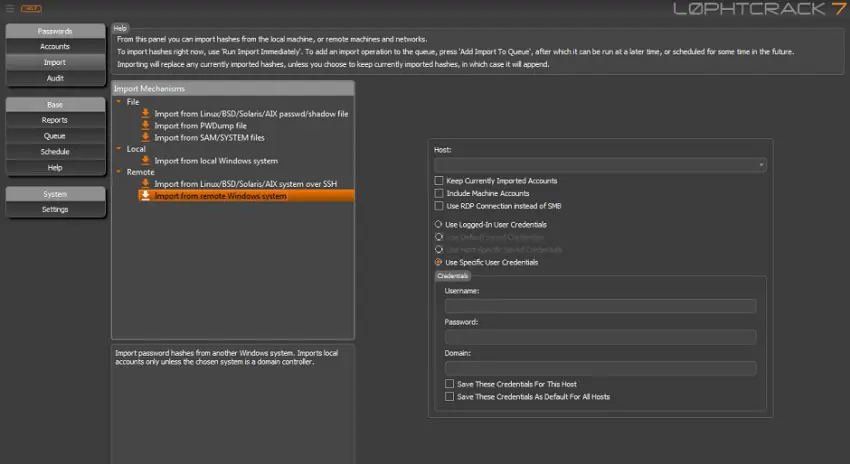The height and width of the screenshot is (464, 850).
Task: Tick Include Machine Accounts checkbox
Action: [439, 193]
